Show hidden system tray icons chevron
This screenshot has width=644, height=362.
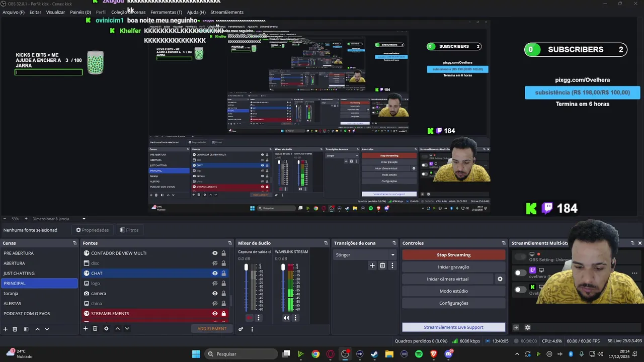point(517,354)
